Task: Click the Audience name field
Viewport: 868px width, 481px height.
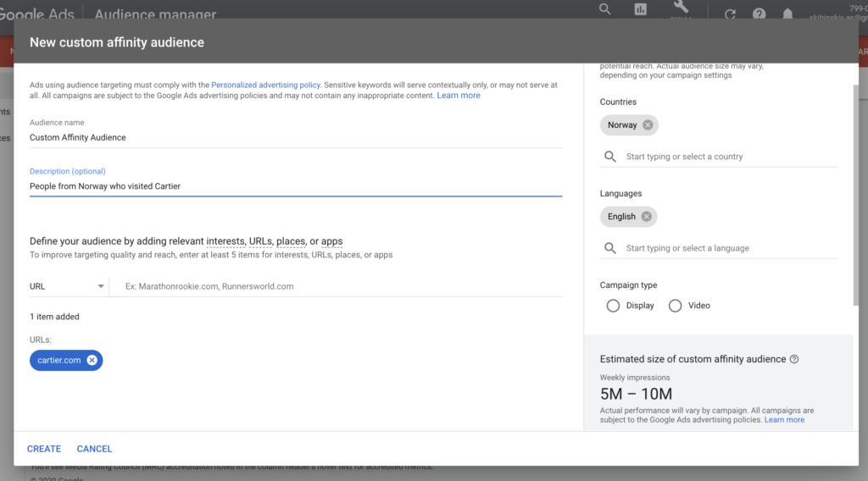Action: (296, 138)
